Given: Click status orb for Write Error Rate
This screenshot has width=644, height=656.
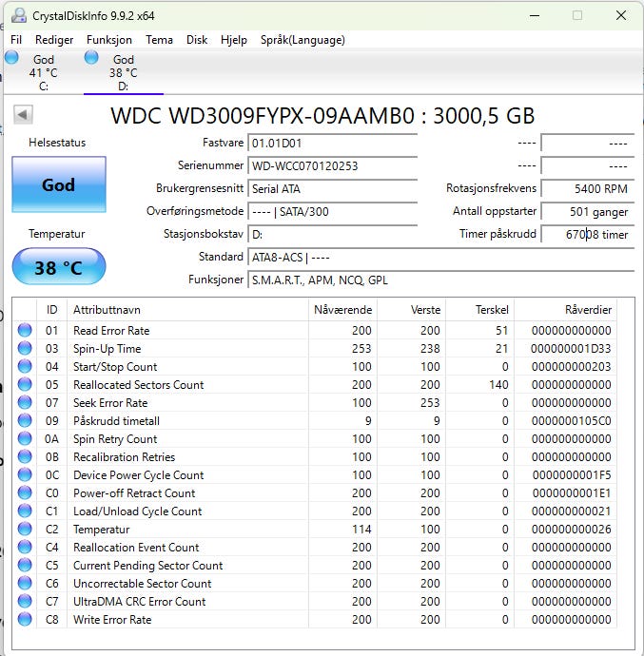Looking at the screenshot, I should (x=25, y=619).
